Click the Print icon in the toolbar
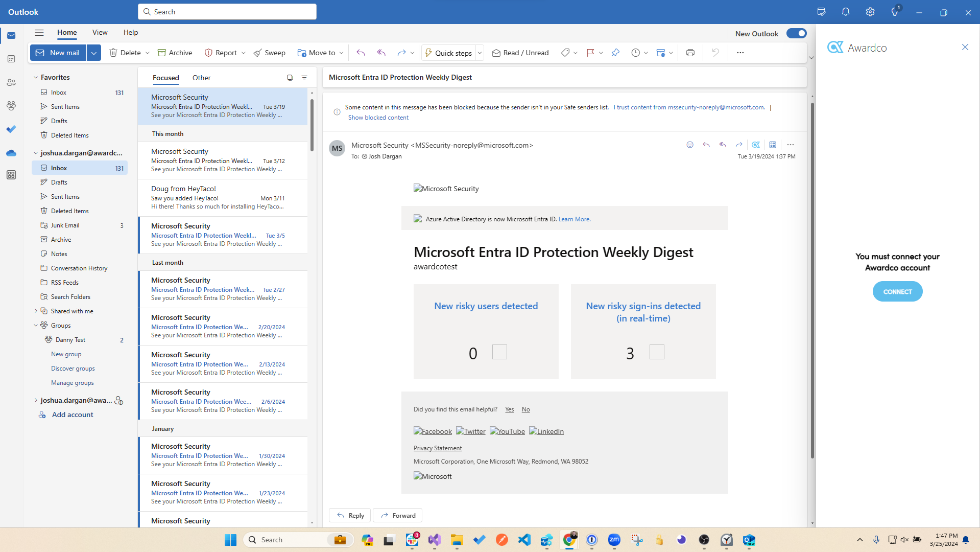Viewport: 980px width, 552px height. (690, 53)
